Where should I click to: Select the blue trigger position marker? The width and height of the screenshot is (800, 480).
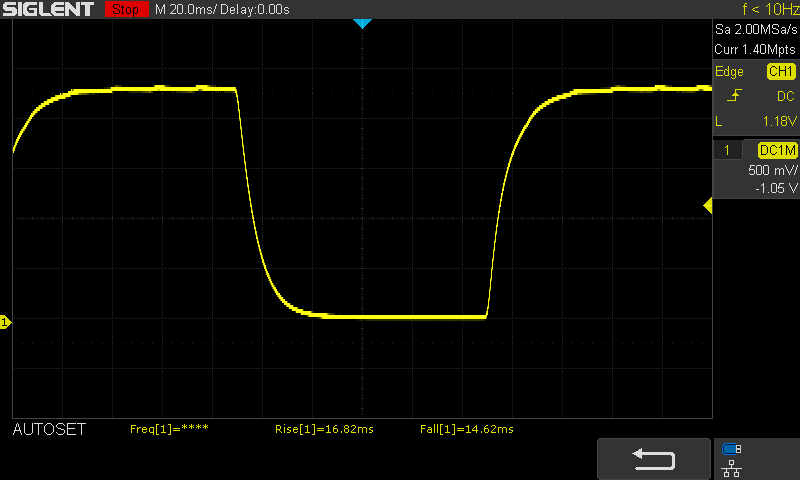[x=362, y=23]
